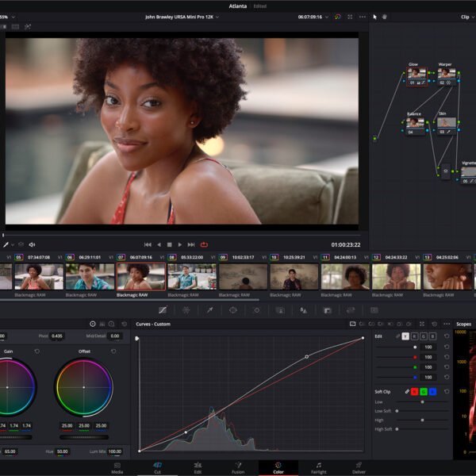Viewport: 476px width, 476px height.
Task: Select clip 06 thumbnail in the clip strip
Action: pyautogui.click(x=90, y=276)
